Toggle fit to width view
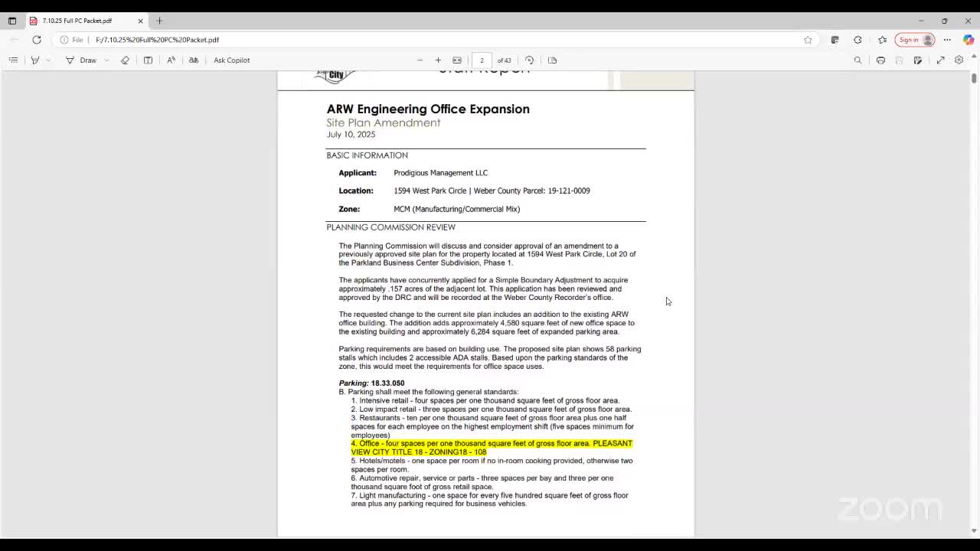980x551 pixels. (x=457, y=60)
